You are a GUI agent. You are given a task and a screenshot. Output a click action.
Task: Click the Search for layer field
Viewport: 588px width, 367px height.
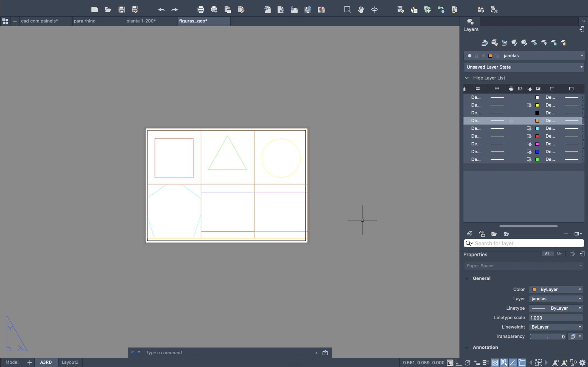527,243
